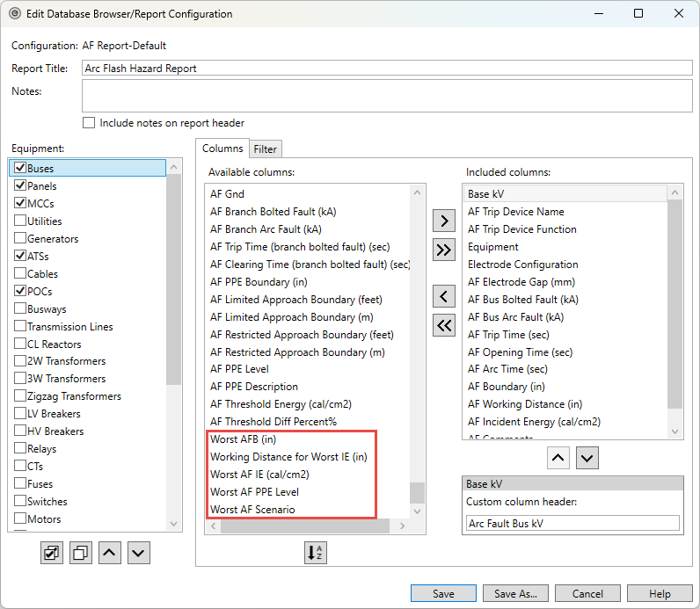This screenshot has height=609, width=700.
Task: Move equipment item down with arrow button
Action: click(x=138, y=553)
